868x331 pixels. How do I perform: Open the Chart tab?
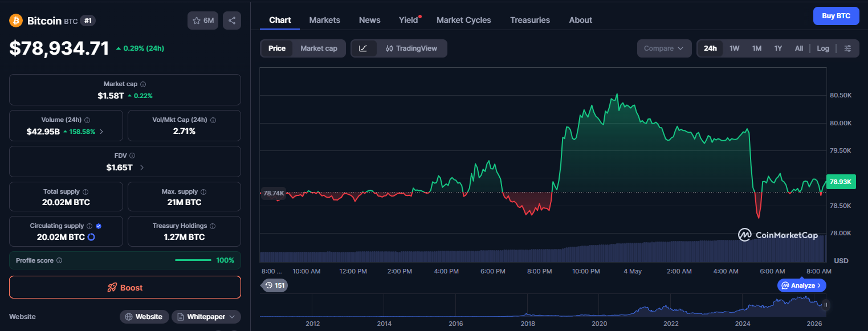[280, 20]
